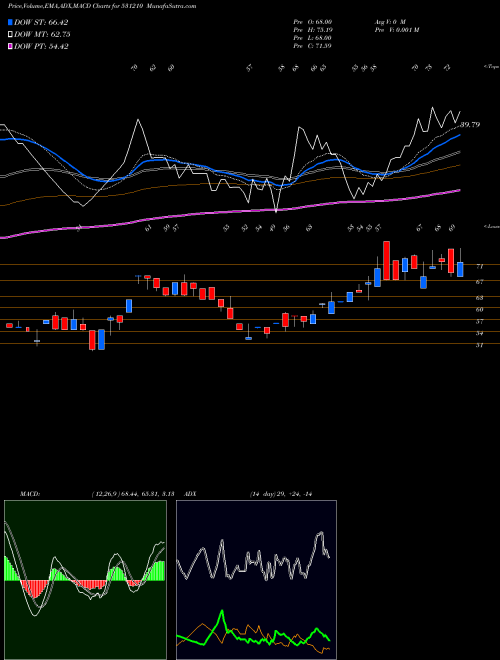The height and width of the screenshot is (660, 500).
Task: Click the Pre L: 68.00 value
Action: (313, 38)
